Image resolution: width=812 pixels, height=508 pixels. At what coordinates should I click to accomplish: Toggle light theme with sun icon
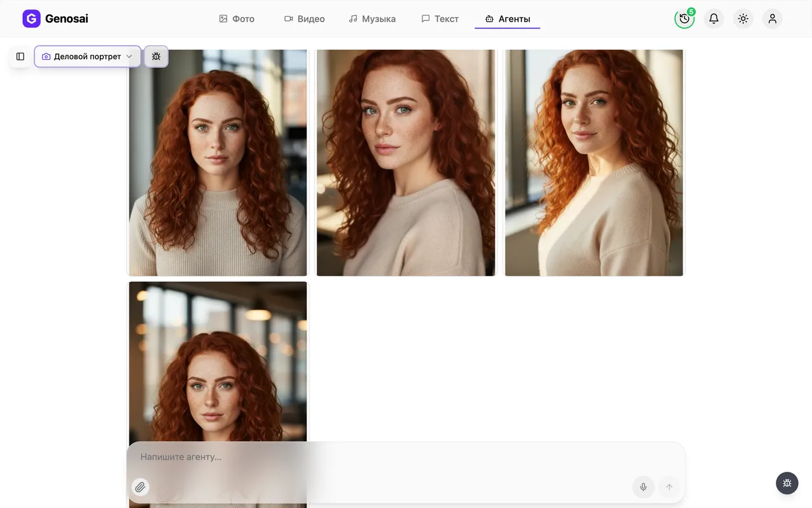tap(743, 18)
